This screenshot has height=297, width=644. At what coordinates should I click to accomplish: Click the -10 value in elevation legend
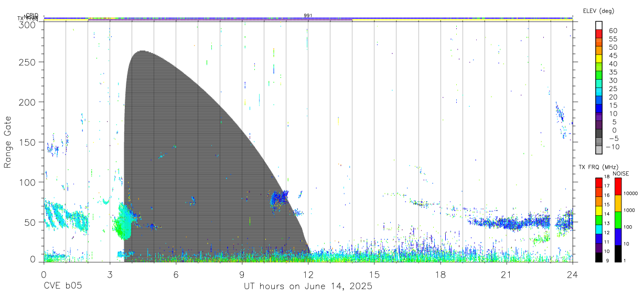[613, 147]
